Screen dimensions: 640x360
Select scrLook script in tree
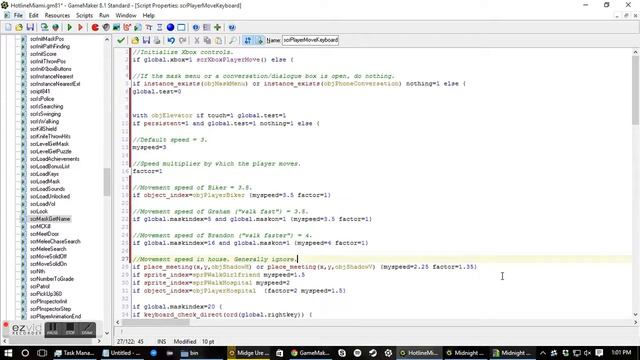[x=39, y=211]
